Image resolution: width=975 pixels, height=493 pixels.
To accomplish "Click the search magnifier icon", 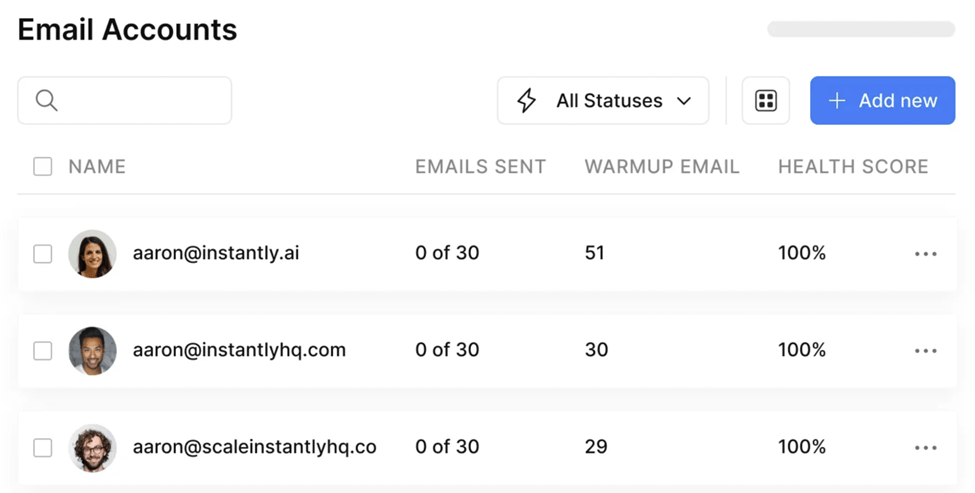I will click(46, 100).
